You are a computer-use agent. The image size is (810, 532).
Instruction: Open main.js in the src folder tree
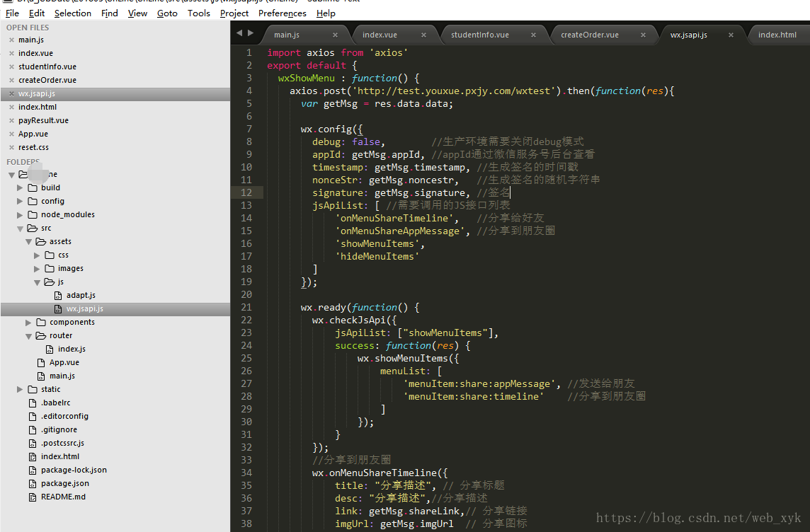coord(62,376)
